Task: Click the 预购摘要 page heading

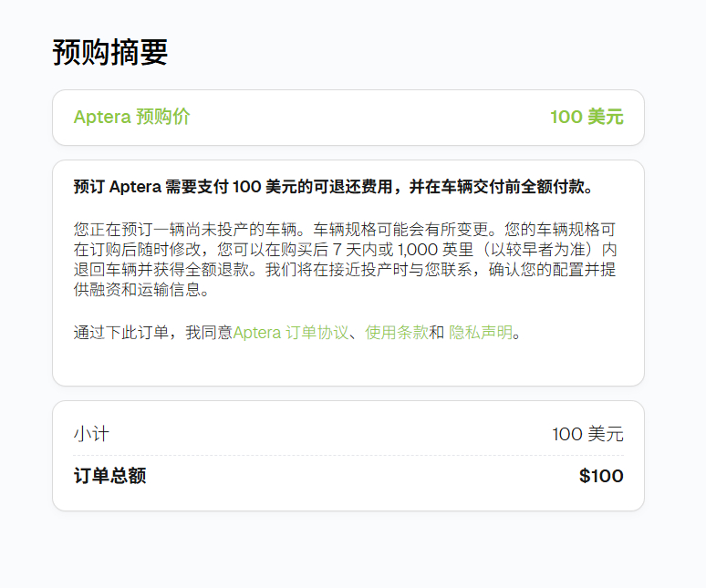Action: click(110, 53)
